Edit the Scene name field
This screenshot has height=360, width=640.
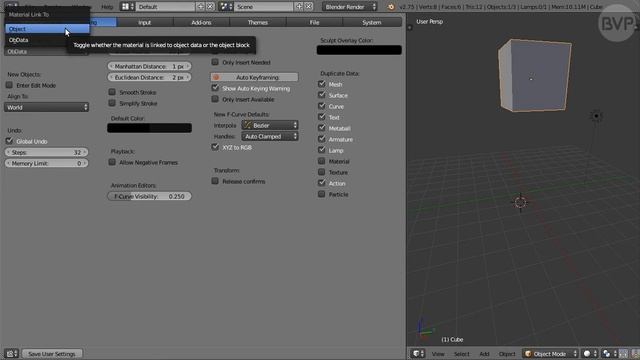pyautogui.click(x=264, y=7)
